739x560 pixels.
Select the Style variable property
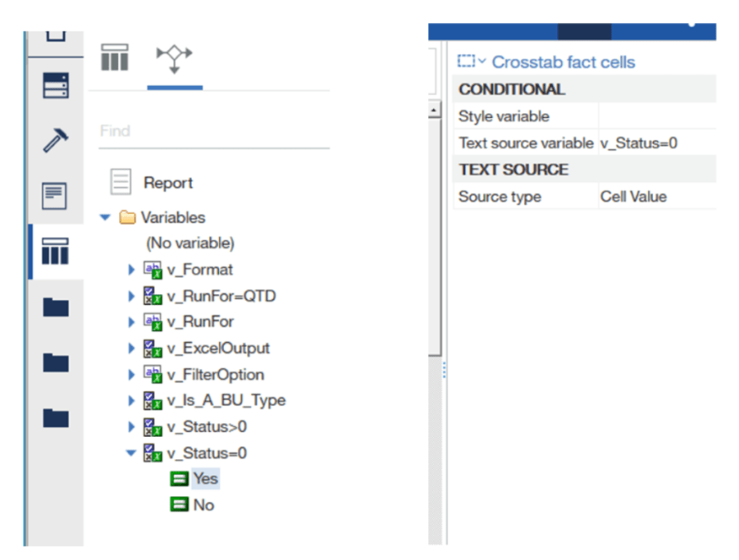[503, 116]
